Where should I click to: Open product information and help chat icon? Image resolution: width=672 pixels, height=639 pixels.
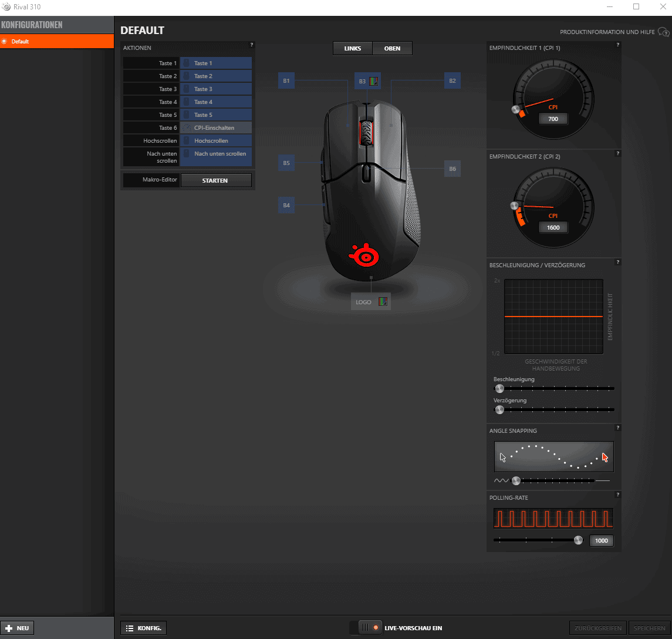(663, 32)
